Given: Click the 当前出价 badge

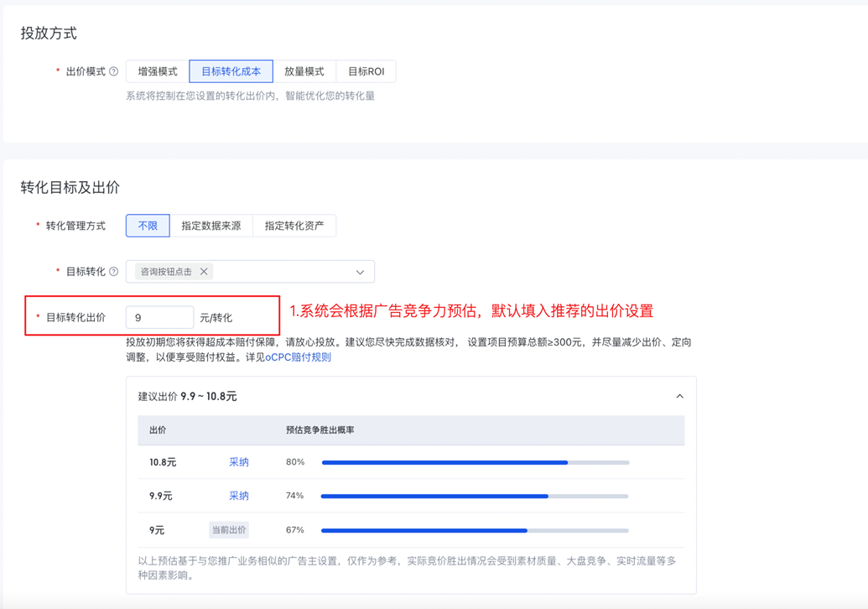Looking at the screenshot, I should (228, 530).
